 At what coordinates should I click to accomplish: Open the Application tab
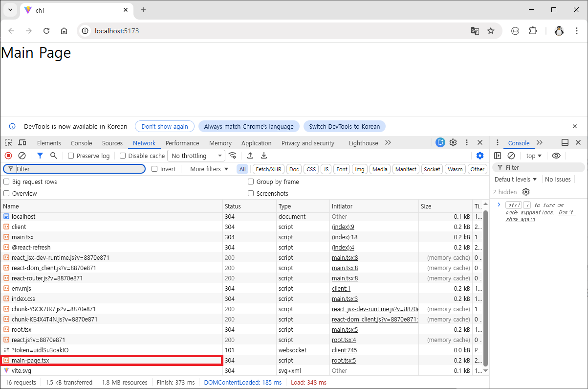pyautogui.click(x=256, y=143)
